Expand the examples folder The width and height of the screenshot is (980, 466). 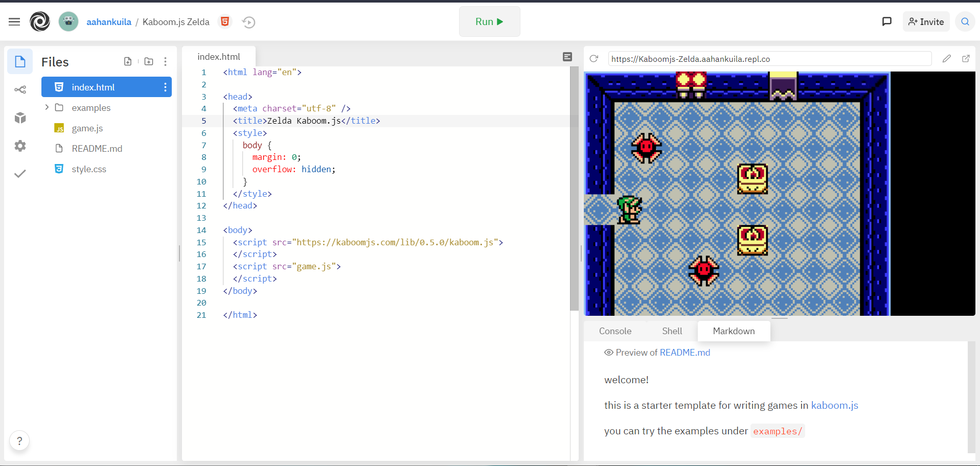pos(47,107)
